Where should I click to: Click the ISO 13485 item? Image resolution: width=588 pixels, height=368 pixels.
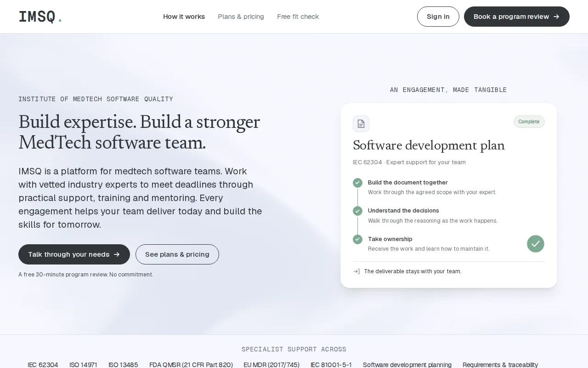point(123,365)
